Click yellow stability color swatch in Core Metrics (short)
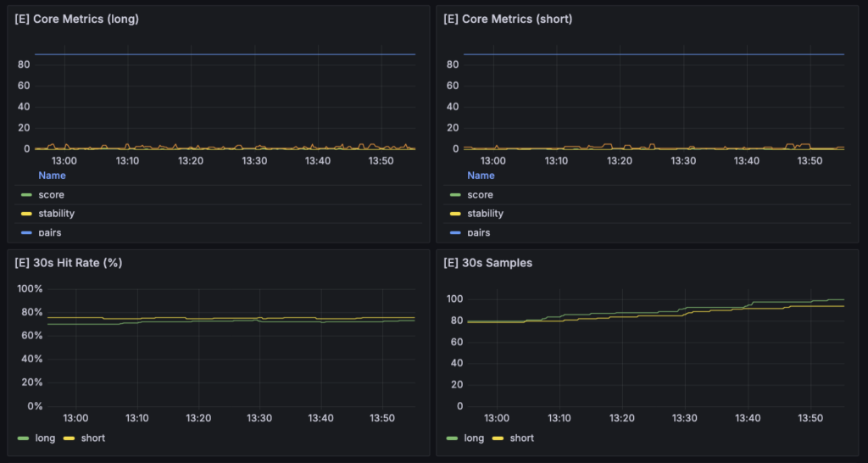The height and width of the screenshot is (463, 868). (x=455, y=214)
